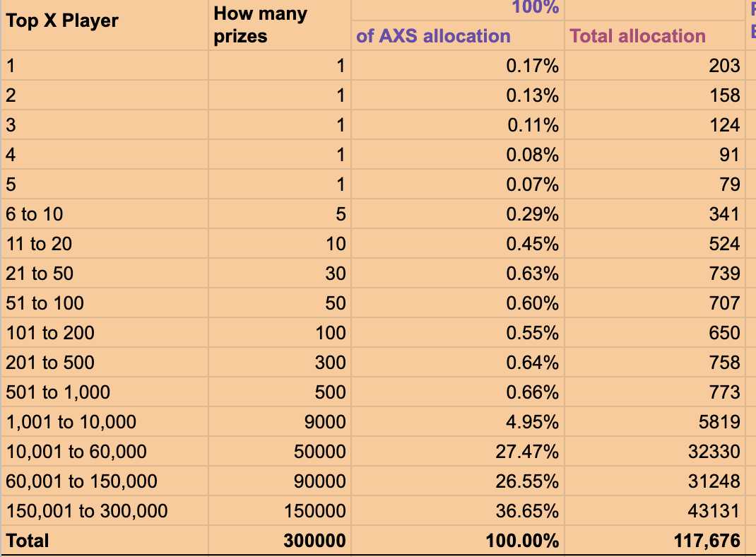756x557 pixels.
Task: Click the cell with value 203
Action: [x=655, y=66]
